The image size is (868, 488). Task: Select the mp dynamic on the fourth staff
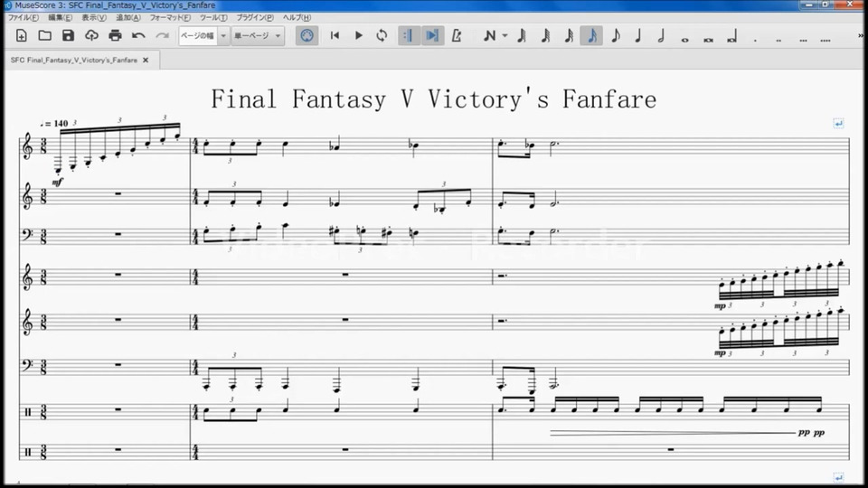(x=720, y=306)
